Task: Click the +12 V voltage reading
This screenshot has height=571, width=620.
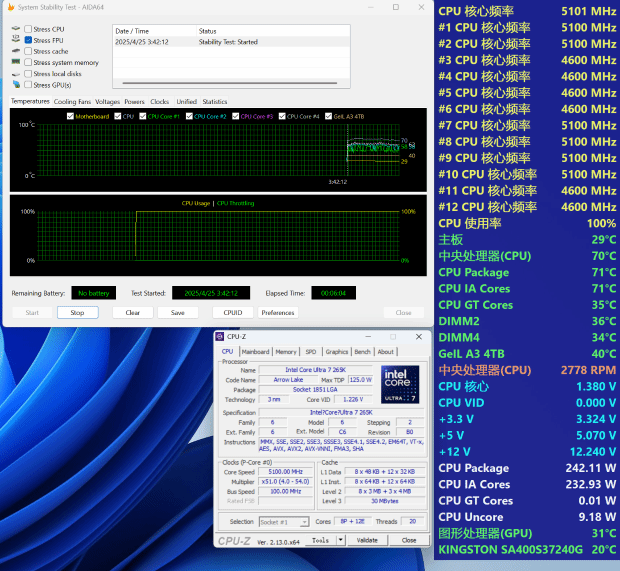Action: pyautogui.click(x=527, y=452)
